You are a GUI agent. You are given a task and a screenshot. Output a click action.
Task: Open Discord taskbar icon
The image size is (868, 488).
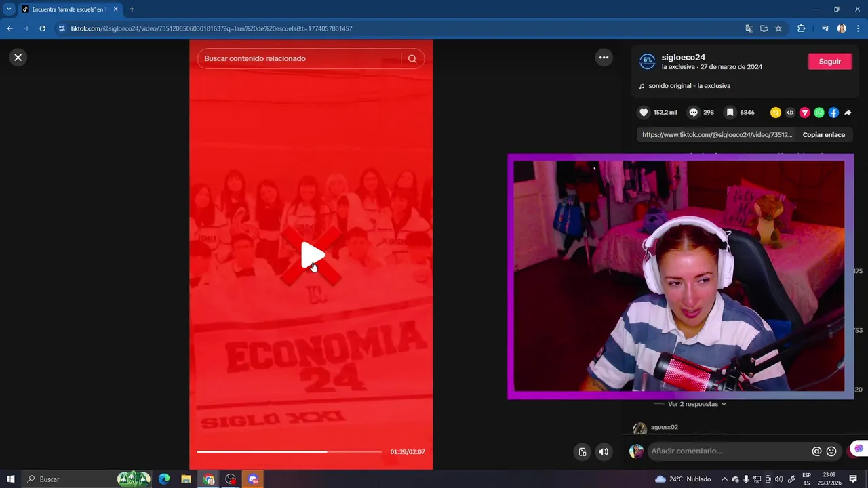tap(253, 479)
